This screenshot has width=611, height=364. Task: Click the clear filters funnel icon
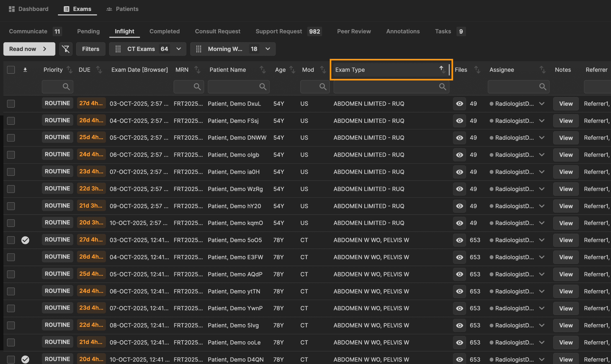(66, 49)
